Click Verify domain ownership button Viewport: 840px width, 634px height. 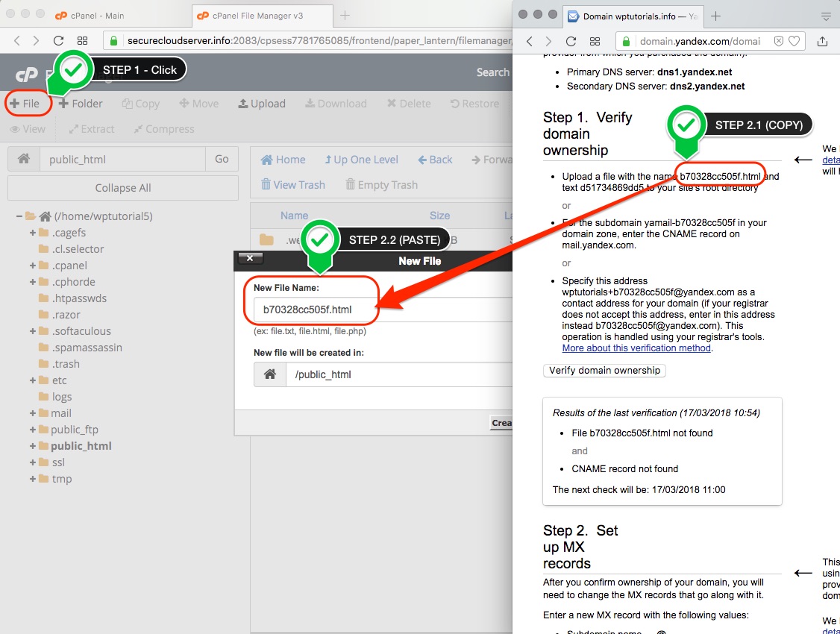click(x=604, y=370)
